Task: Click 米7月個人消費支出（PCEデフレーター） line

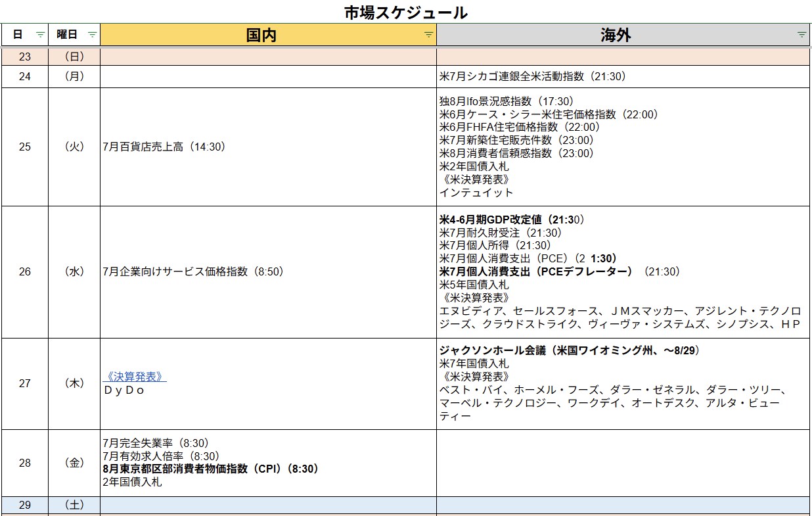Action: pyautogui.click(x=560, y=271)
